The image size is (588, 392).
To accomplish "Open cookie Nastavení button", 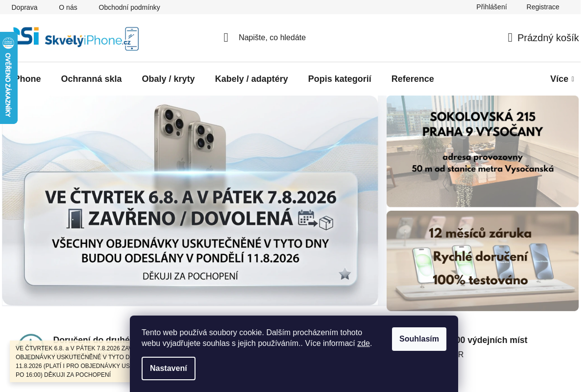I will [169, 368].
